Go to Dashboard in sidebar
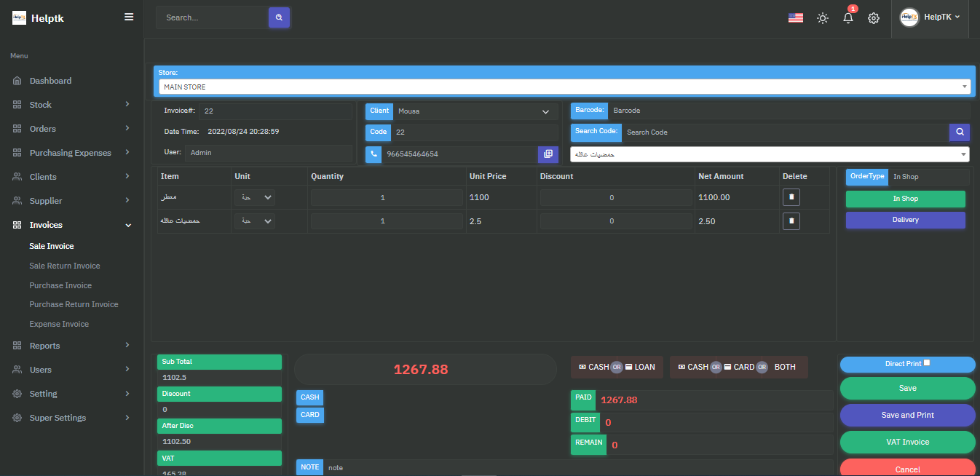The width and height of the screenshot is (980, 476). point(50,81)
